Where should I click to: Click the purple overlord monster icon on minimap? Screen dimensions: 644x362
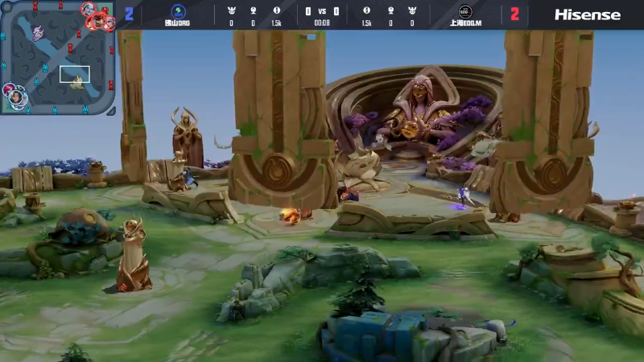[x=38, y=33]
